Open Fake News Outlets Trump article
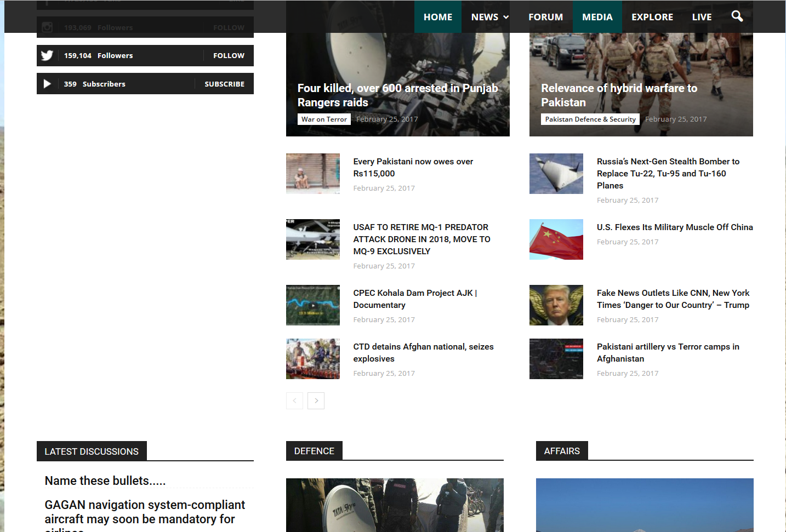Screen dimensions: 786x532 point(673,299)
